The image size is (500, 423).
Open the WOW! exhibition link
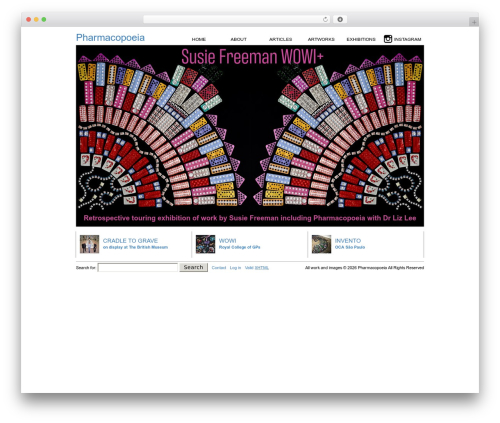tap(228, 241)
